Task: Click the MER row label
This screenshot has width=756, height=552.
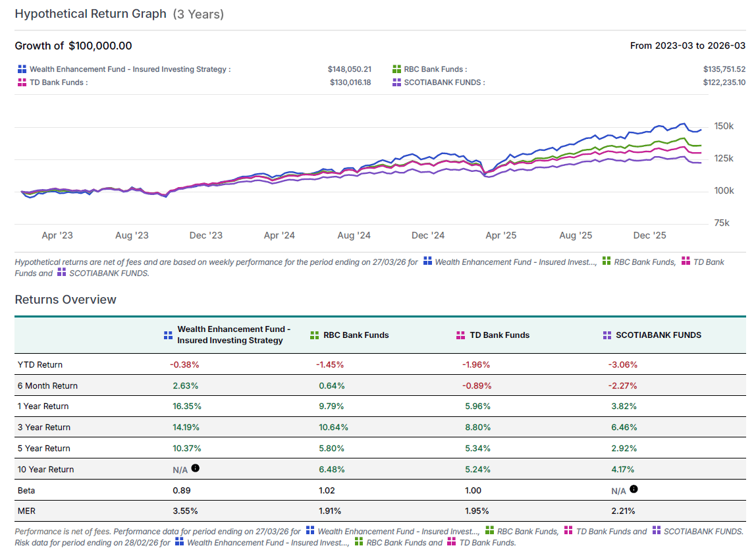Action: 26,511
